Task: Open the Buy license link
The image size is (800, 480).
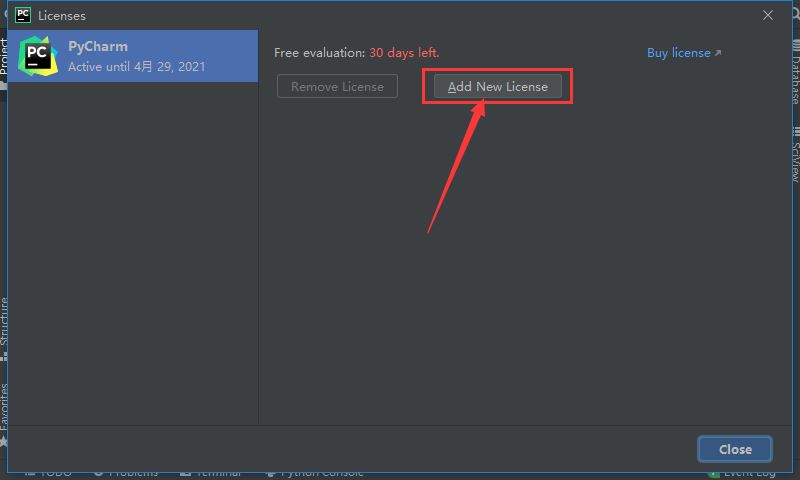Action: tap(684, 53)
